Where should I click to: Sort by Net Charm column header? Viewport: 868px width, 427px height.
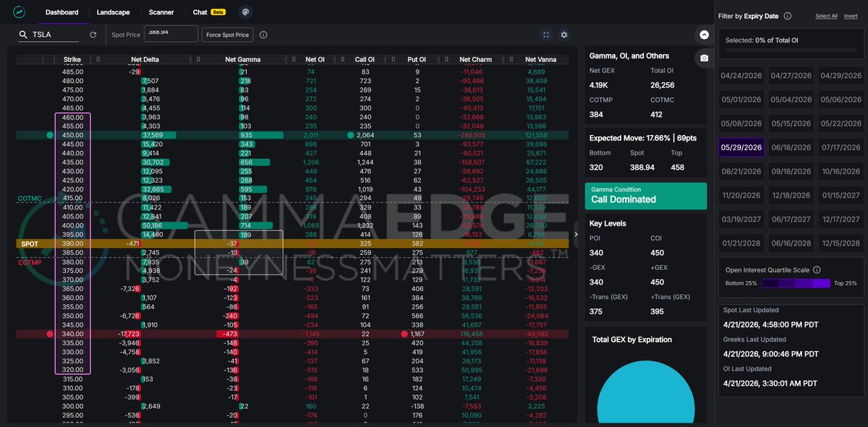(475, 59)
